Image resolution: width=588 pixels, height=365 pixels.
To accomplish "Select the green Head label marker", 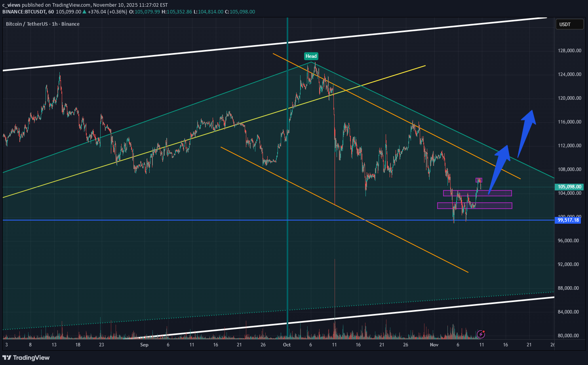I will (x=311, y=56).
